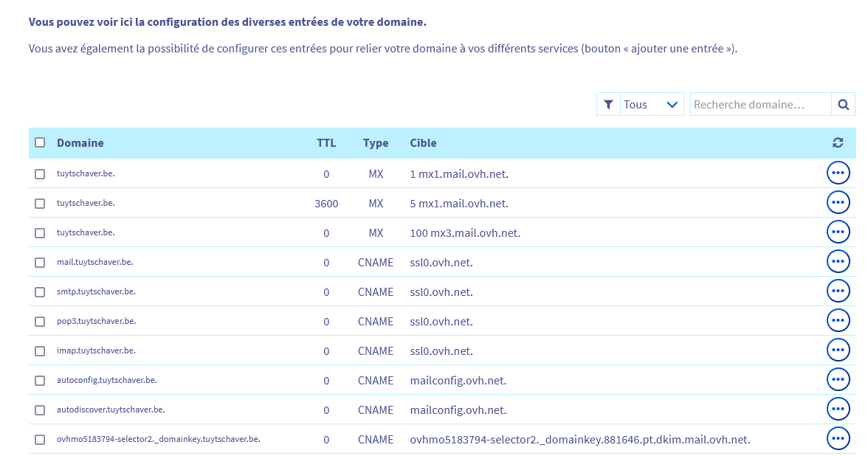Click 'ssl0.ovh.net.' in the imap row
This screenshot has height=456, width=868.
point(441,351)
